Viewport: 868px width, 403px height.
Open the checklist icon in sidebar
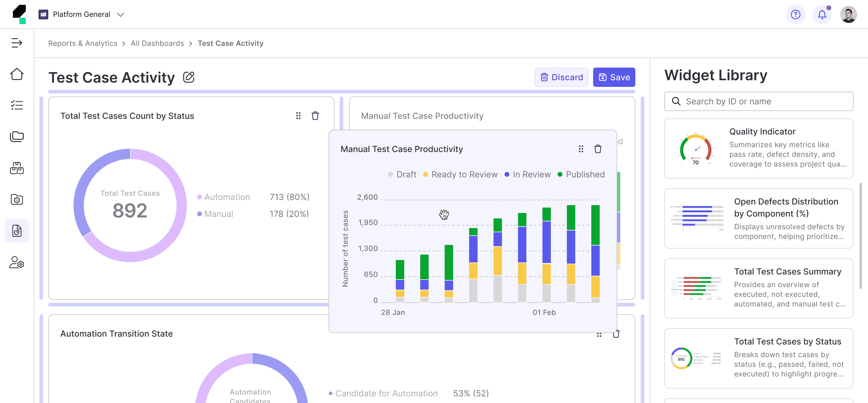point(17,105)
